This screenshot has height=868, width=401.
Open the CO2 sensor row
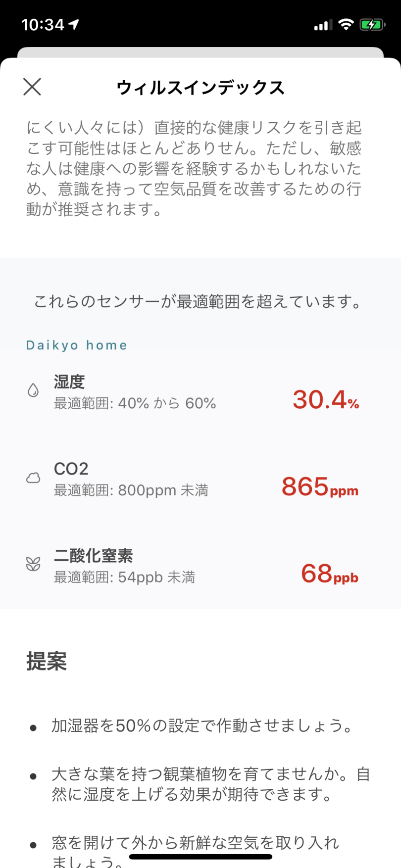[200, 479]
